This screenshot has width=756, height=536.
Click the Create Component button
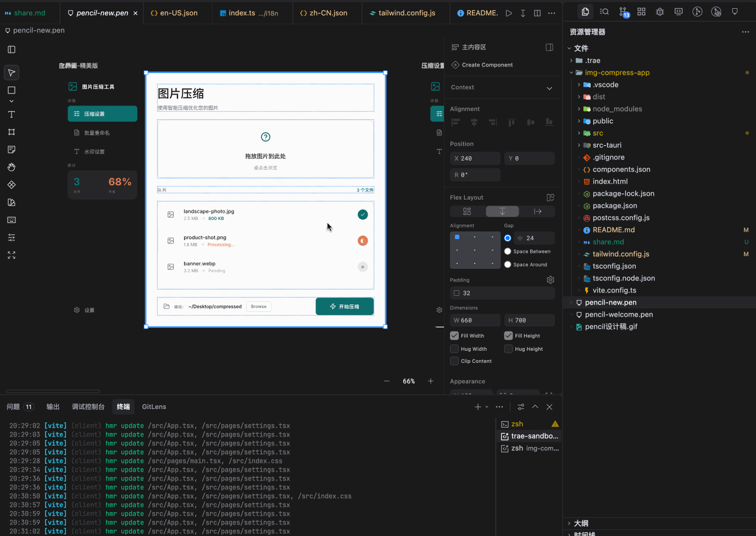pyautogui.click(x=487, y=65)
